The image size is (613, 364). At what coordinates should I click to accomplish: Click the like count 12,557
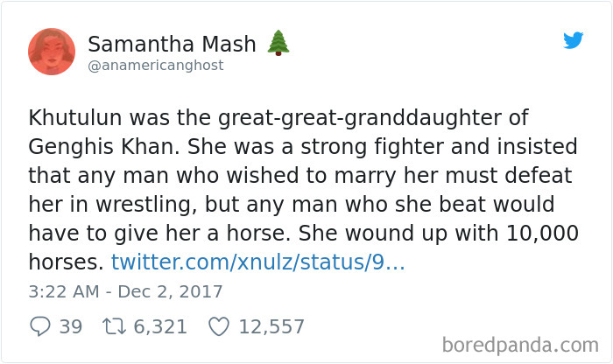coord(272,327)
